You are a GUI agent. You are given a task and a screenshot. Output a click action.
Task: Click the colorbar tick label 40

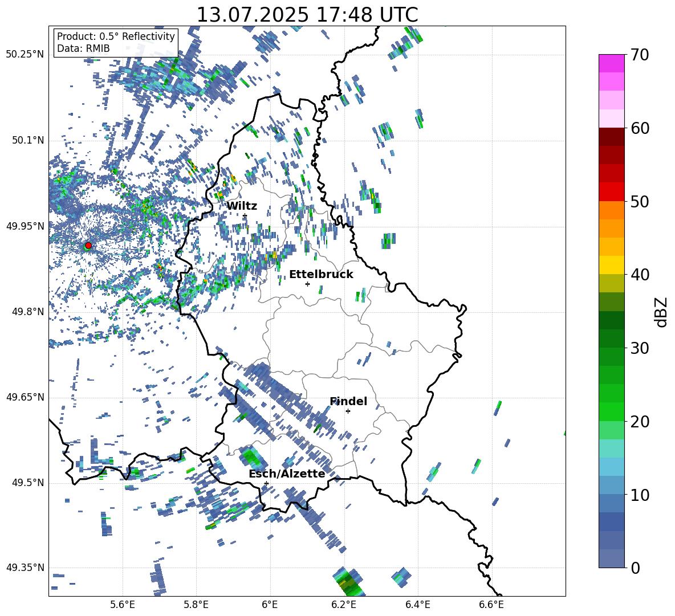(x=640, y=275)
